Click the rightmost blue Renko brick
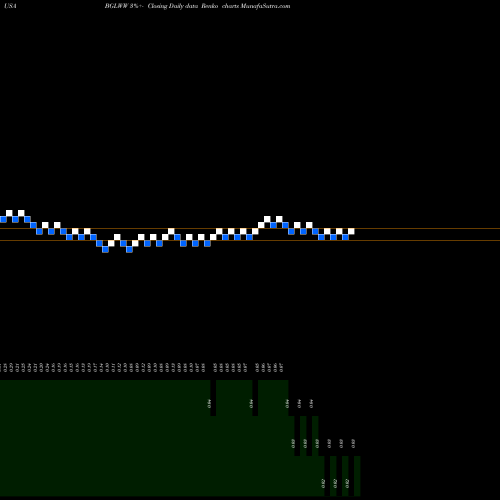The image size is (500, 500). coord(345,237)
